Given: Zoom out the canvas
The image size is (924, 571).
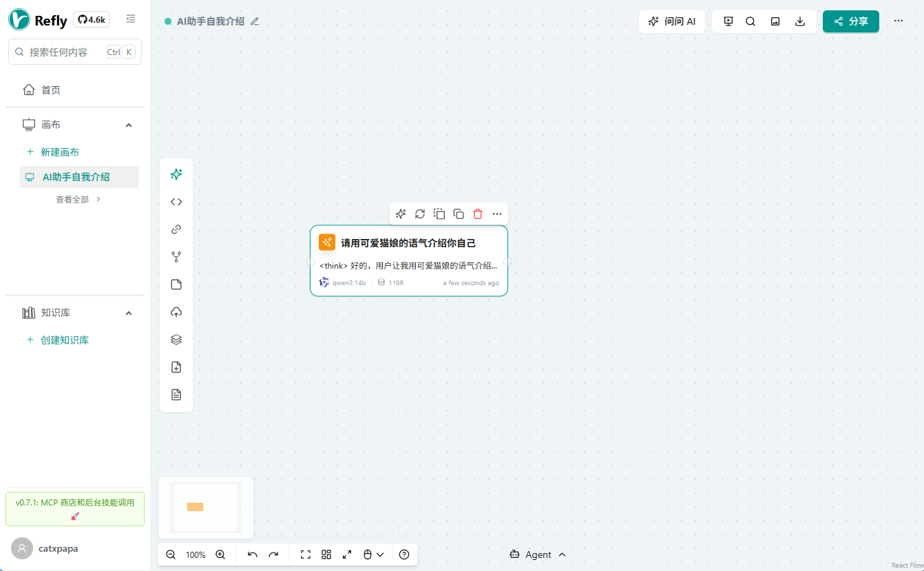Looking at the screenshot, I should (x=171, y=554).
